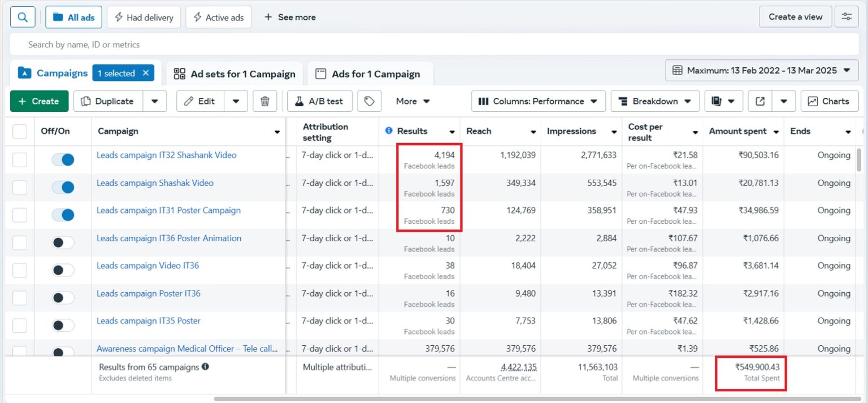
Task: Open the view settings icon beside Create a view
Action: tap(846, 16)
